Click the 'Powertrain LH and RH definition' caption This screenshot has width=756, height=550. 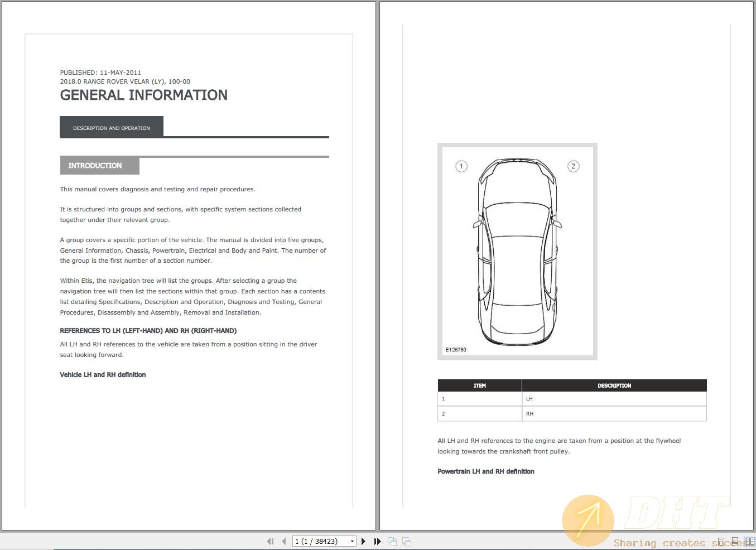click(486, 471)
